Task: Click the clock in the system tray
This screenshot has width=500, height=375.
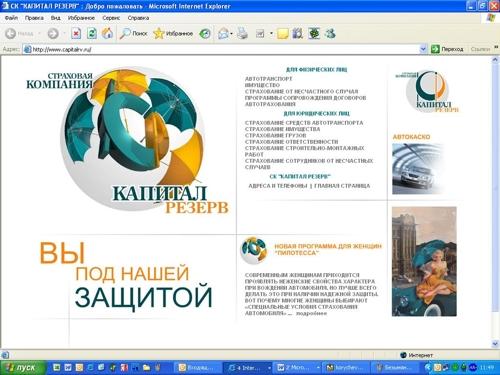Action: point(487,368)
